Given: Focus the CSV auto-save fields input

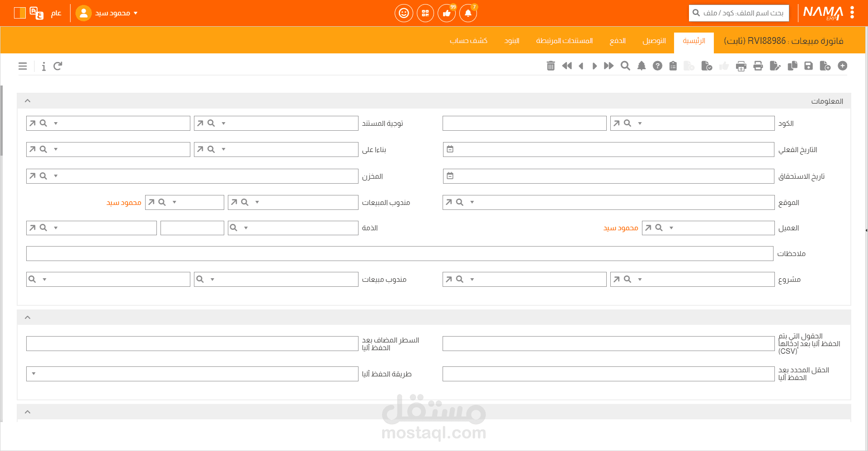Looking at the screenshot, I should (x=609, y=344).
